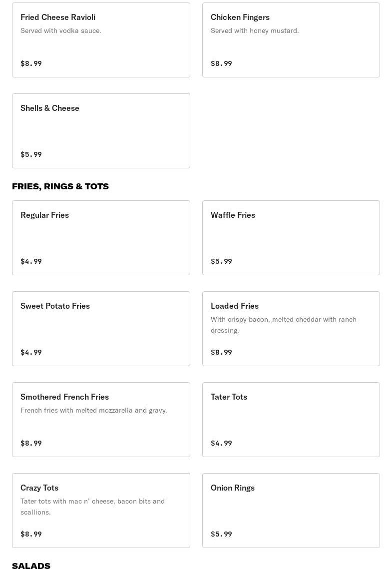Click the Loaded Fries bacon cheddar description
The height and width of the screenshot is (569, 392).
pos(283,325)
